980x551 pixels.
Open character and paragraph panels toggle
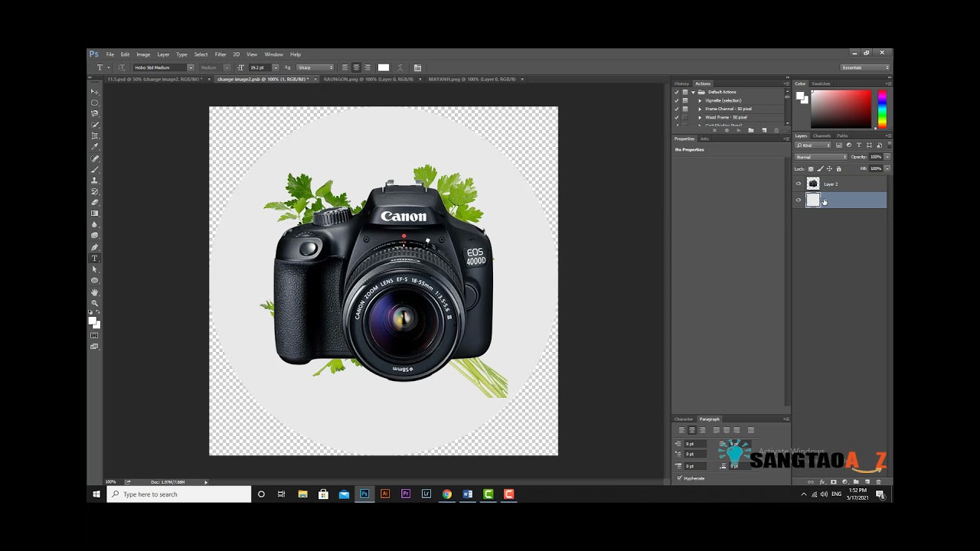point(417,67)
